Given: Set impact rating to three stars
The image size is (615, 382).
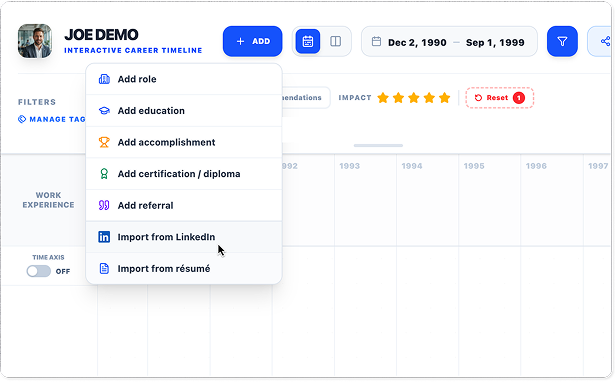Looking at the screenshot, I should point(414,98).
